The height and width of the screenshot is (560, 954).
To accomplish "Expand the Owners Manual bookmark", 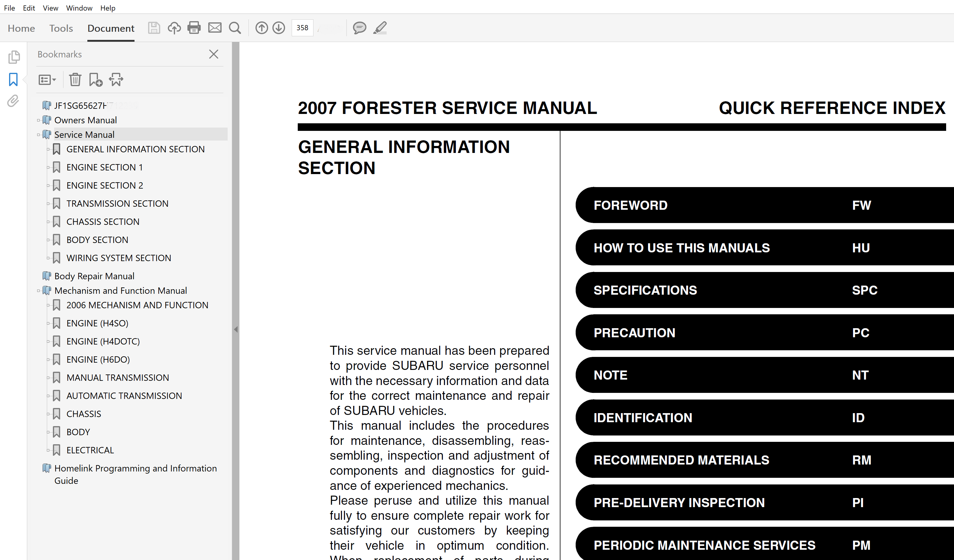I will point(39,120).
